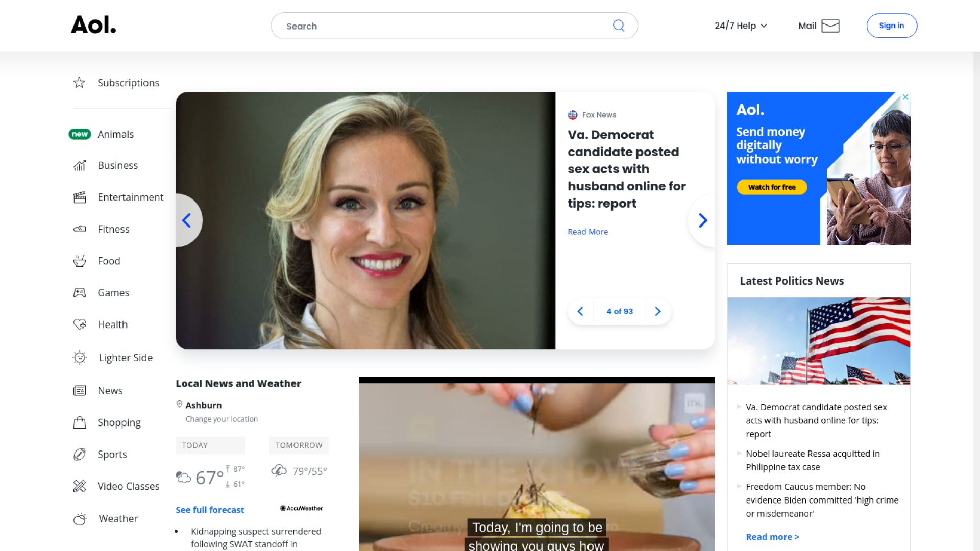
Task: Click the American flag politics thumbnail
Action: [x=818, y=341]
